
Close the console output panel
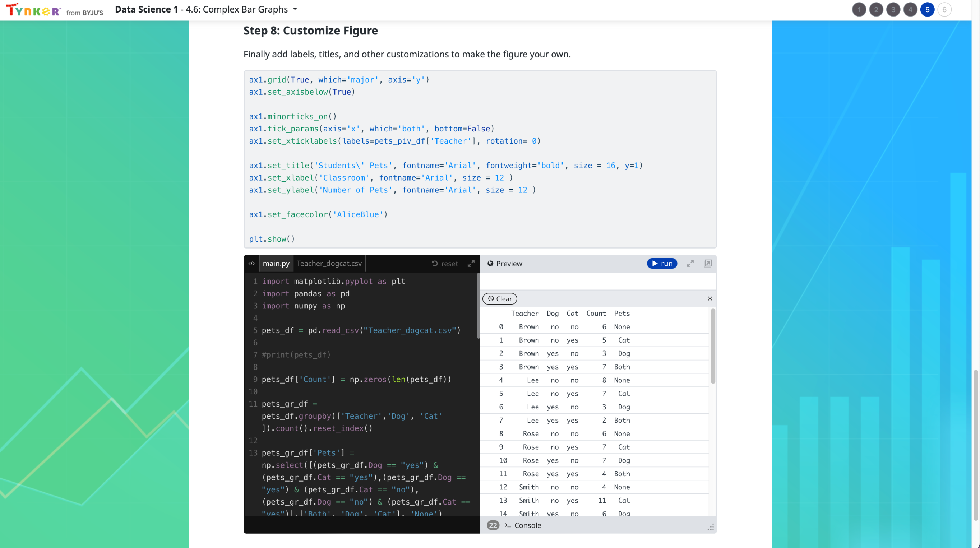(x=710, y=298)
